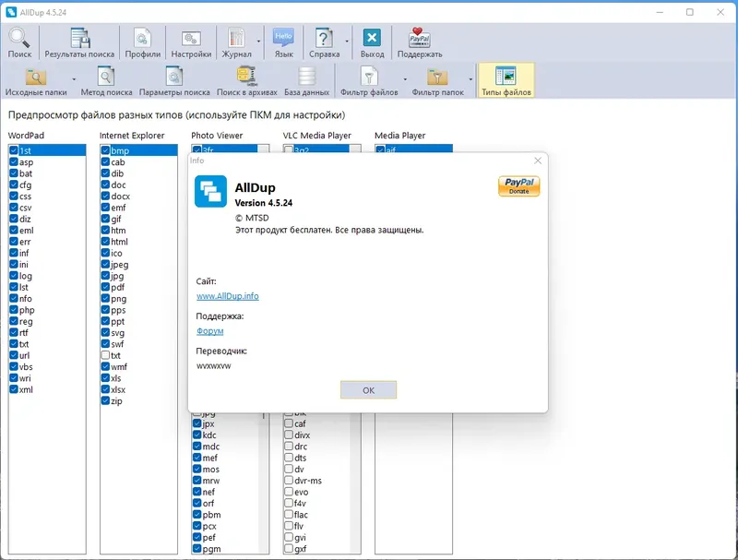
Task: Open the Поиск в архивах icon
Action: click(246, 76)
